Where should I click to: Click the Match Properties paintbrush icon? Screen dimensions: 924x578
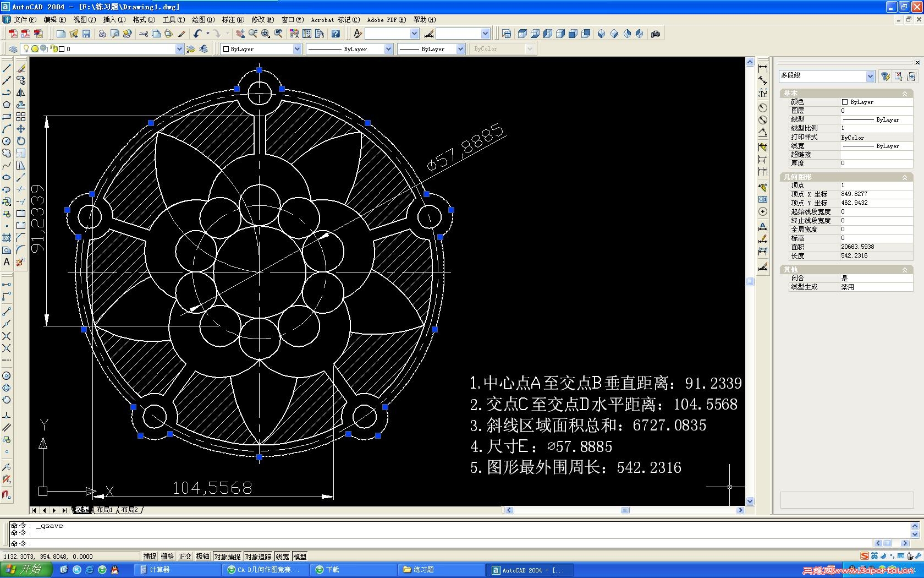(x=182, y=34)
